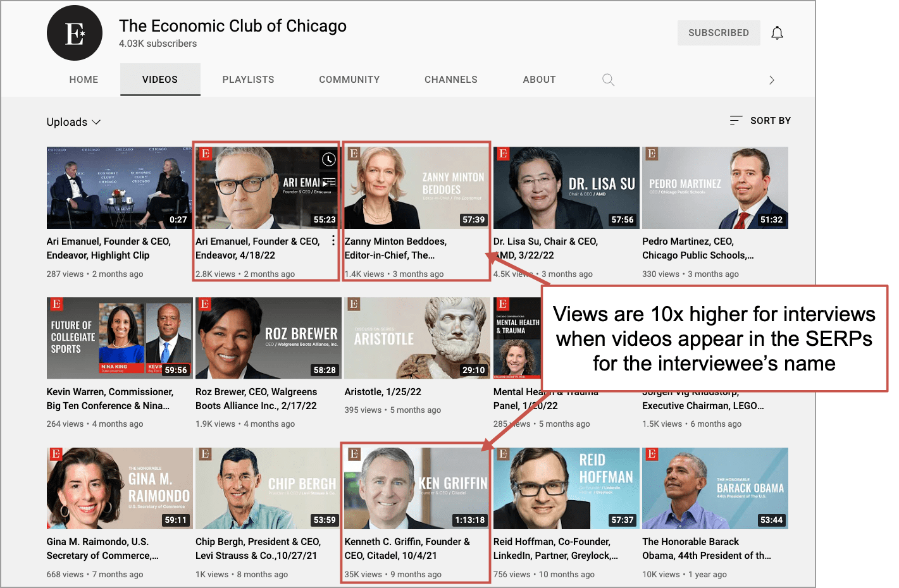
Task: Click '35K views · 9 months ago' text
Action: (393, 575)
